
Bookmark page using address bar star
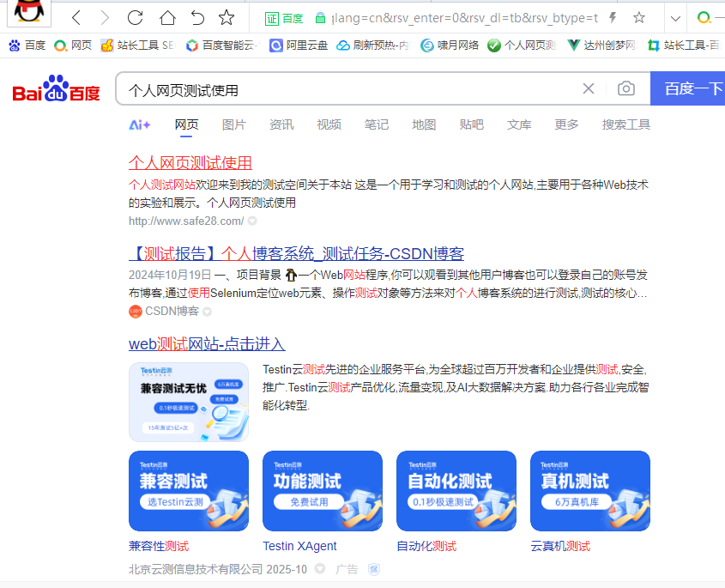click(x=639, y=18)
